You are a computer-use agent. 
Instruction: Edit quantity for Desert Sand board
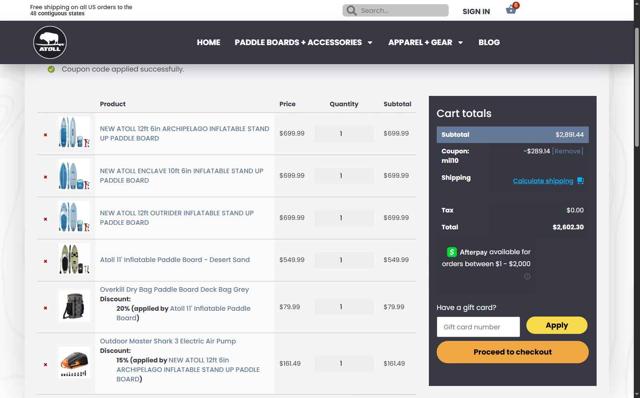click(344, 260)
